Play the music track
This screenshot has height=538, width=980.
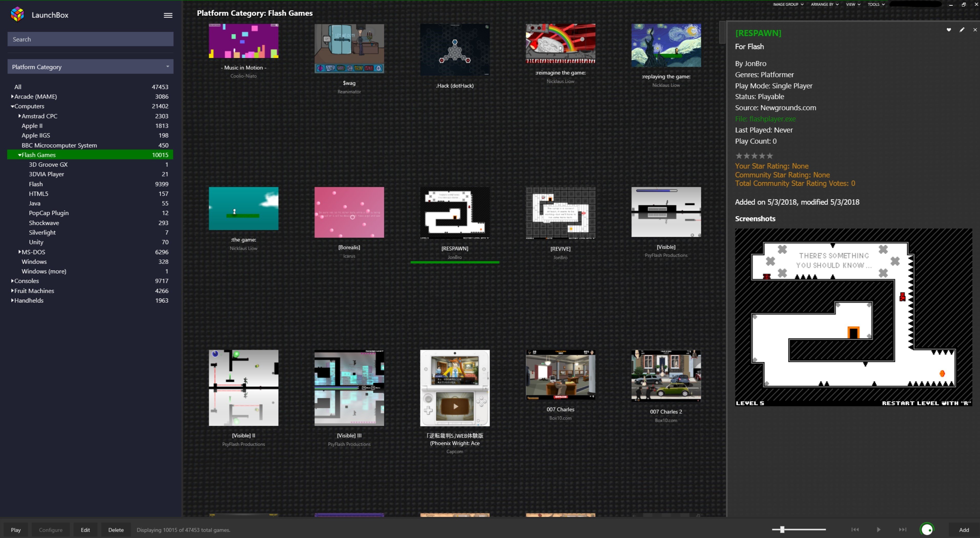pyautogui.click(x=878, y=530)
